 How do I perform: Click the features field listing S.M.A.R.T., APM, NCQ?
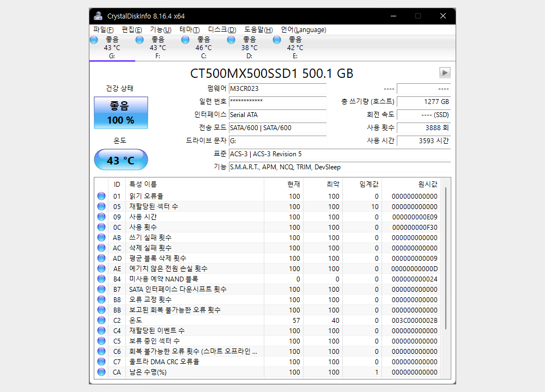point(340,167)
